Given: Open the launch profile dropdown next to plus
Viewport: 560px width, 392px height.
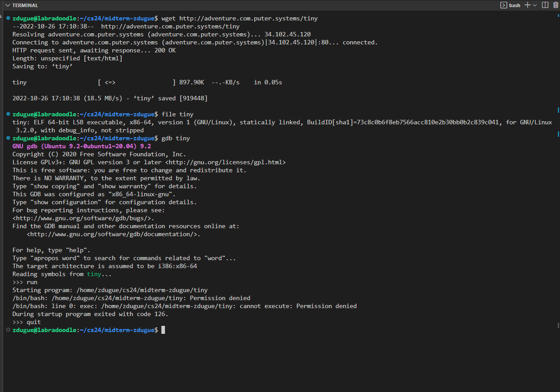Looking at the screenshot, I should 535,5.
